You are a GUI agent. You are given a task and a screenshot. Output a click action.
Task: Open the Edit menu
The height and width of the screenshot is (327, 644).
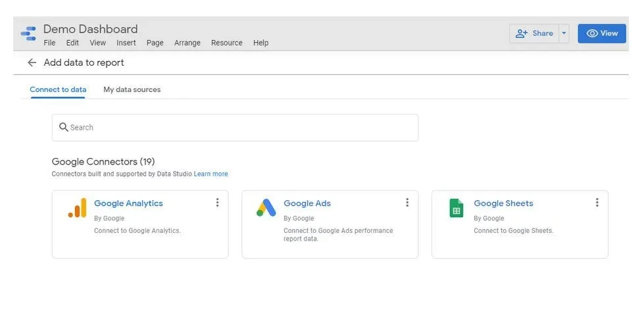[x=72, y=43]
